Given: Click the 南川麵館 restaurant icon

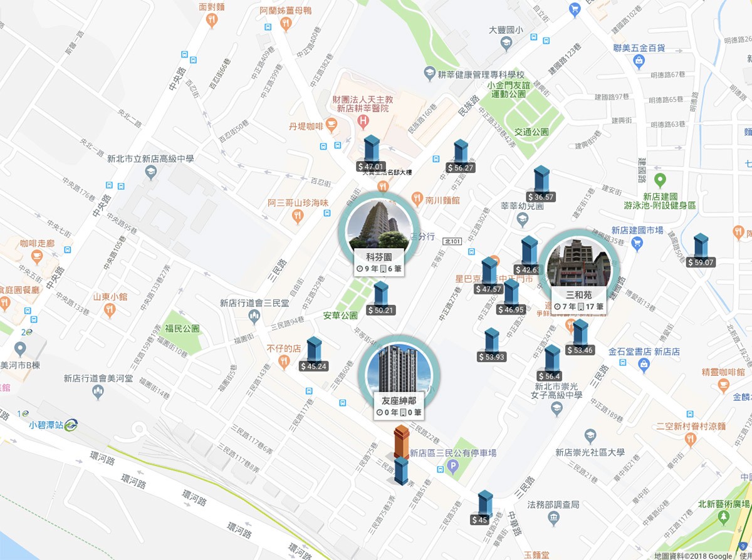Looking at the screenshot, I should (416, 200).
